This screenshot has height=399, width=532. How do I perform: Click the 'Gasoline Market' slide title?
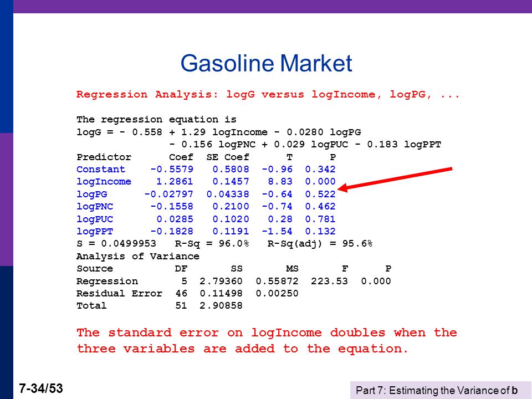point(267,63)
